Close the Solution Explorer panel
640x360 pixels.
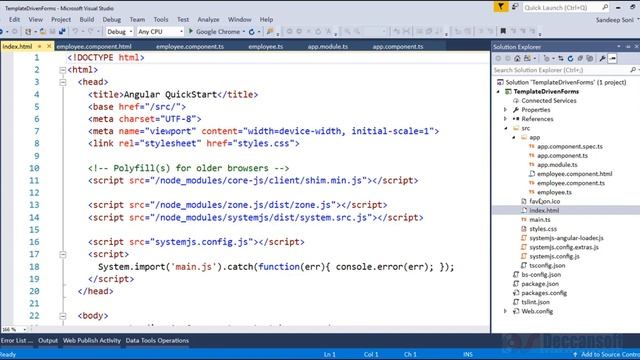point(636,47)
